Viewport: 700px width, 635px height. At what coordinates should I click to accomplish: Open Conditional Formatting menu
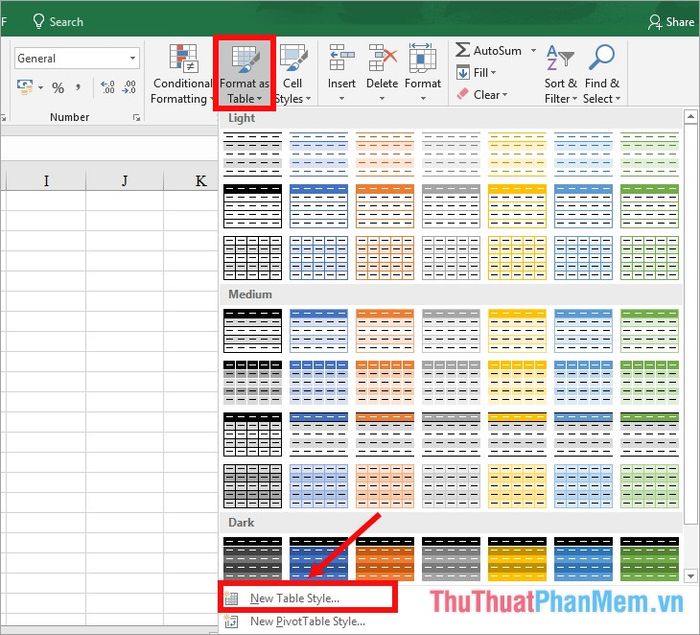[x=182, y=74]
